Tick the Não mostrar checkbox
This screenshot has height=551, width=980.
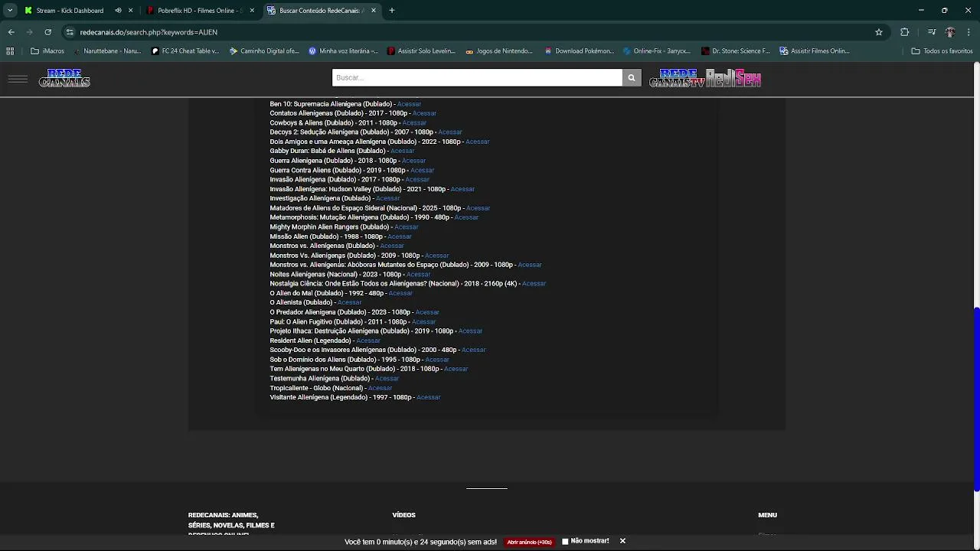pos(565,541)
